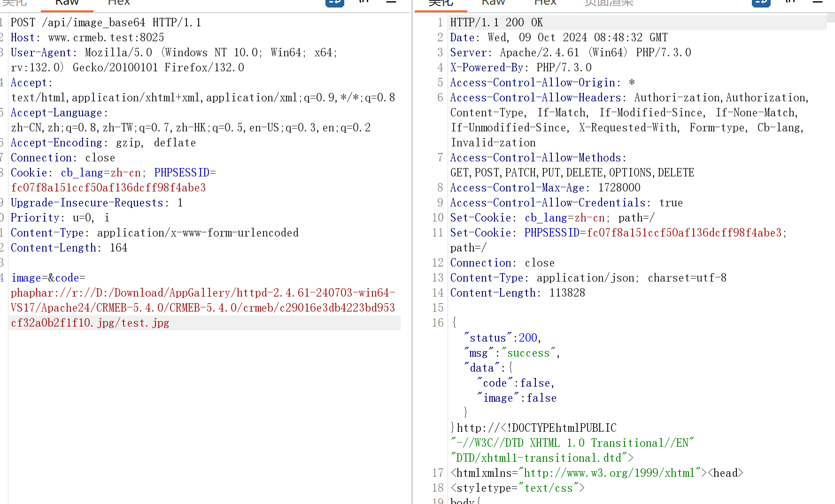Click 'Invalid-zation' in the allowed headers list

point(493,143)
